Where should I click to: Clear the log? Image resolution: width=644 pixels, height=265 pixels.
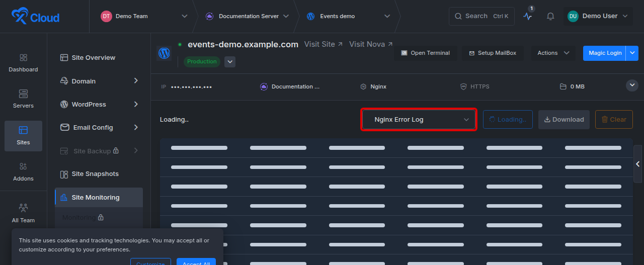point(614,120)
